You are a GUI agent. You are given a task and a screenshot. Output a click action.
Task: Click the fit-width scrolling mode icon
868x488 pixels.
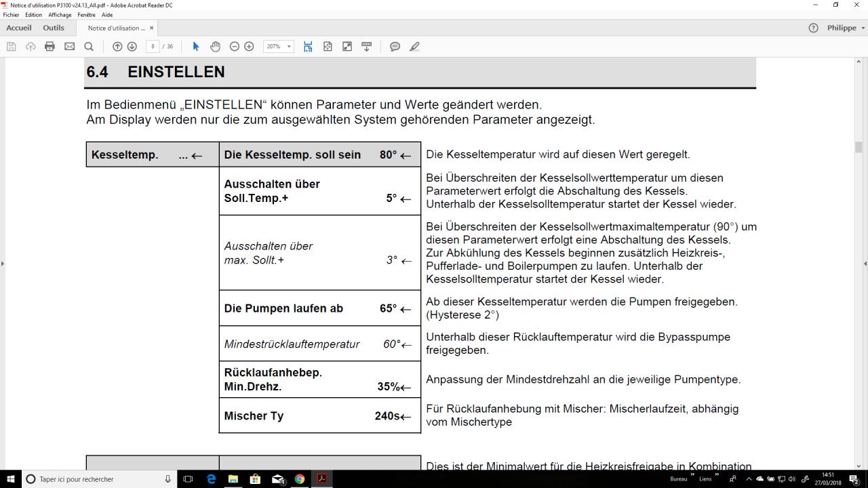click(308, 47)
